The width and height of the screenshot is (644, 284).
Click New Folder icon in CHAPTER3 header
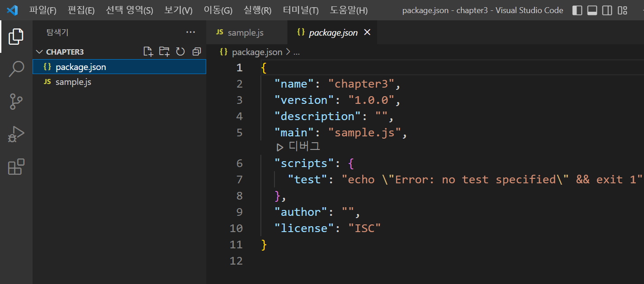click(164, 51)
